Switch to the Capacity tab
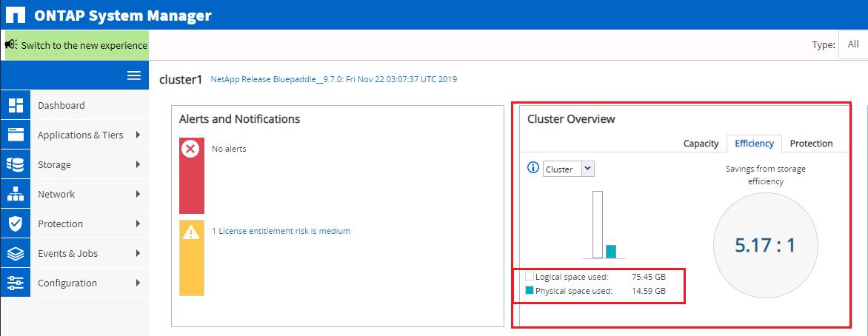This screenshot has width=868, height=336. [701, 144]
